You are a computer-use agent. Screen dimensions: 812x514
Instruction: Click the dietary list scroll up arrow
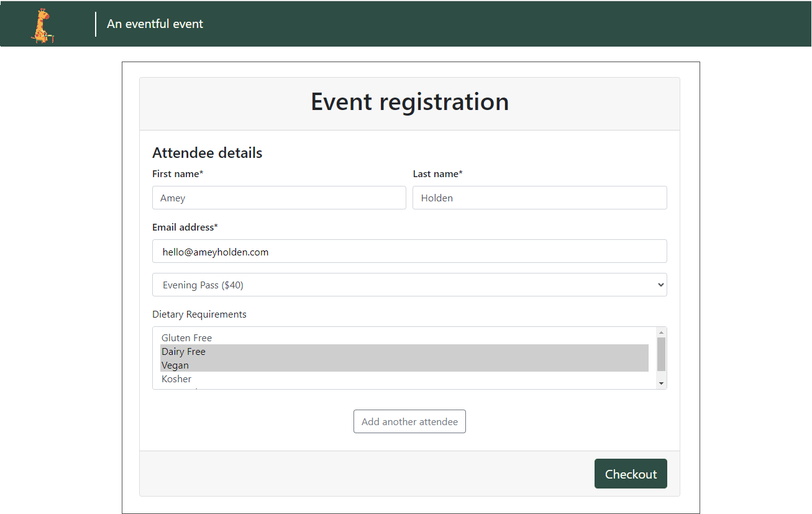click(x=661, y=333)
